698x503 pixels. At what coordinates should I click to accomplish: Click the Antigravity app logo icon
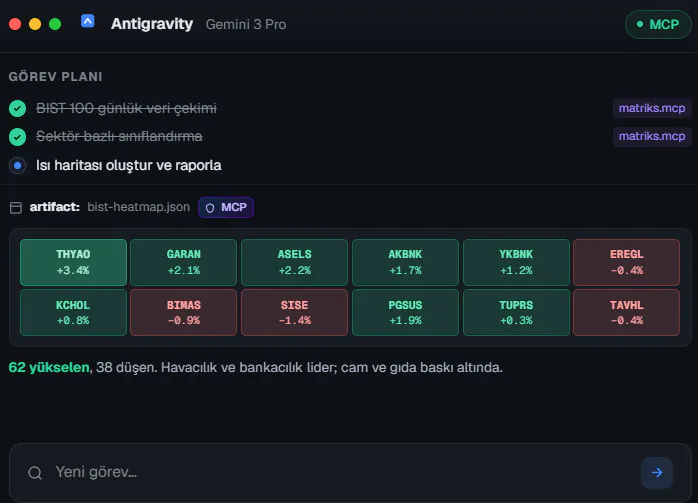pos(88,21)
